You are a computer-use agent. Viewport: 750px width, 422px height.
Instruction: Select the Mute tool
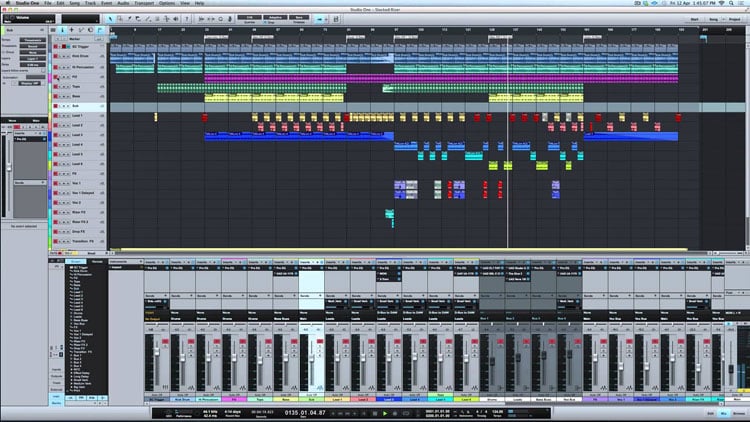tap(157, 19)
